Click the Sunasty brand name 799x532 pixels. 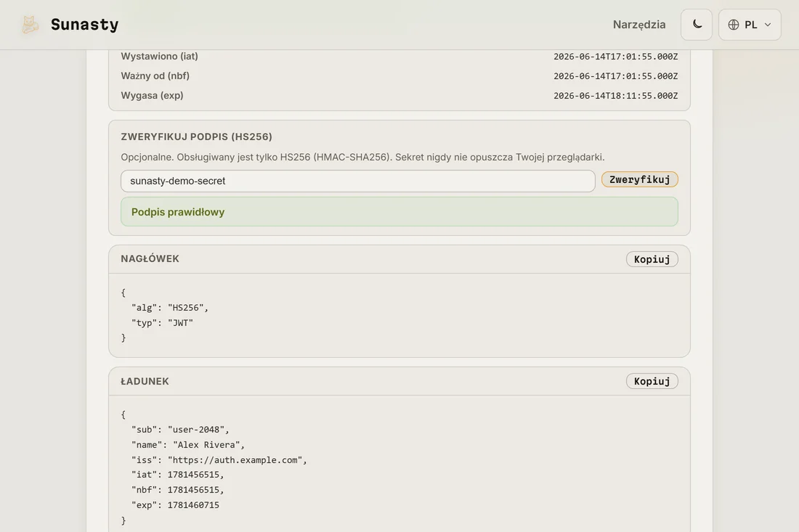pyautogui.click(x=84, y=25)
